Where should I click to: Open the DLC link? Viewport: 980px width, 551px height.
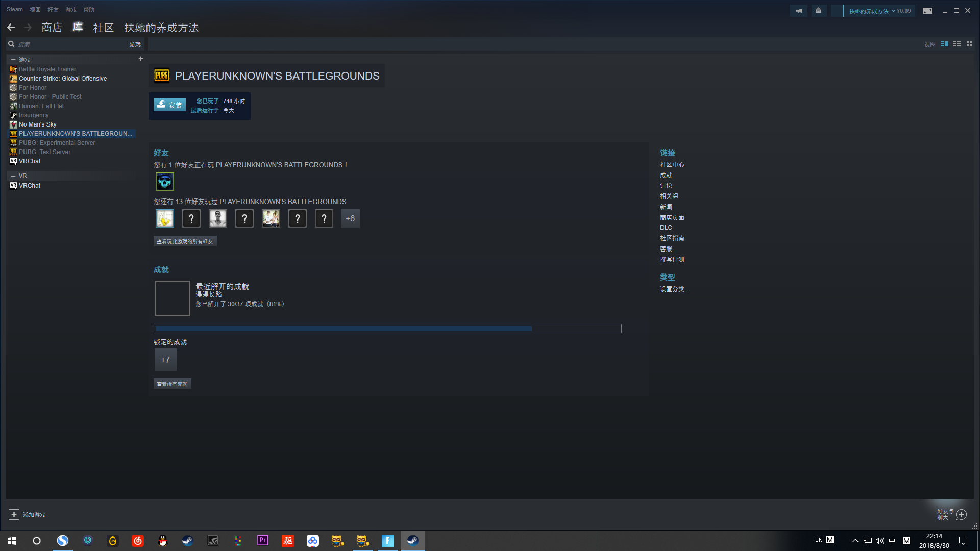(x=666, y=228)
